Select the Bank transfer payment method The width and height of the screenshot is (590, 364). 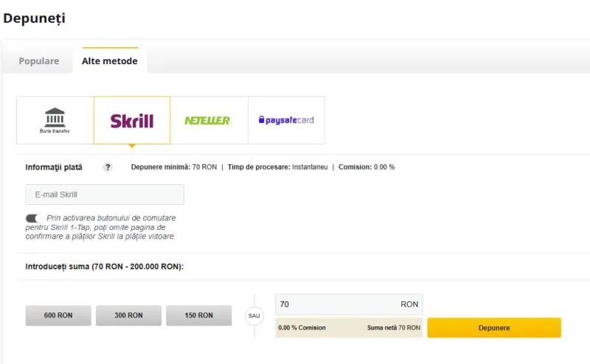coord(55,120)
